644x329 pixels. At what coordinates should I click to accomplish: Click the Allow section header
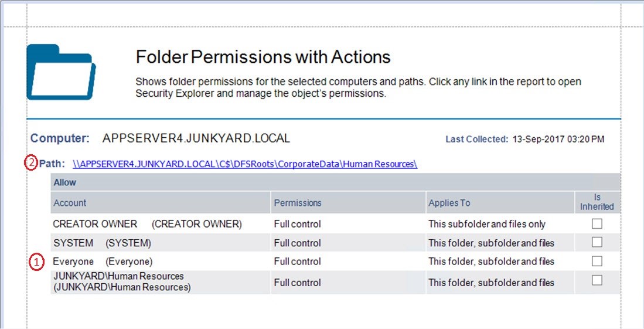click(x=65, y=182)
